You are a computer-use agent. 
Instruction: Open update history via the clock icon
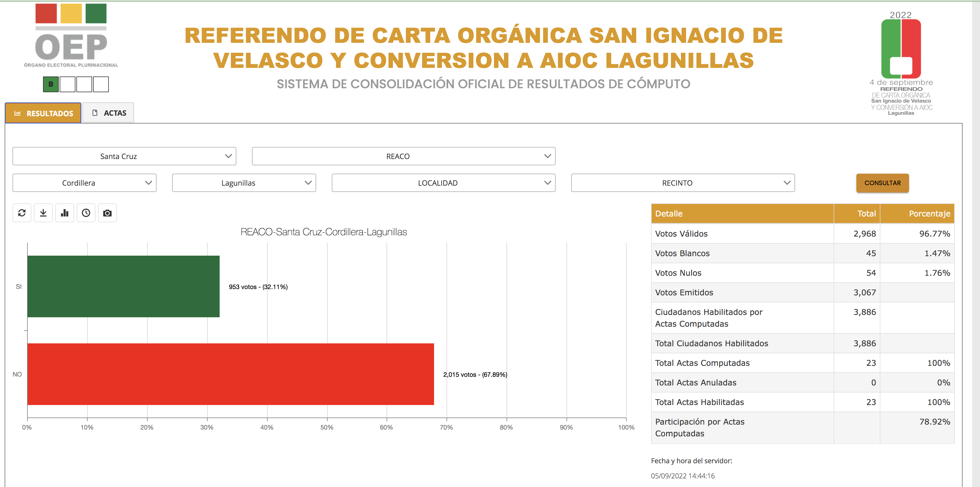coord(86,213)
